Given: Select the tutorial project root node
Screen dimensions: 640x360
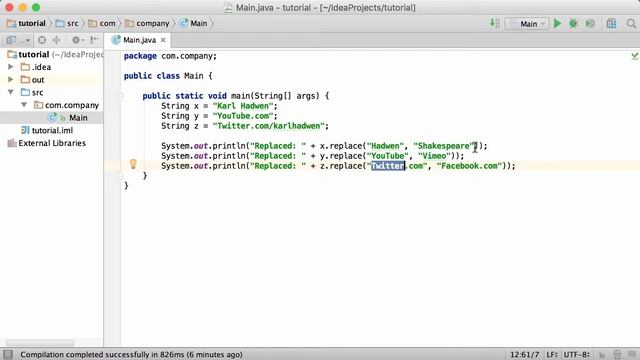Looking at the screenshot, I should pyautogui.click(x=51, y=54).
